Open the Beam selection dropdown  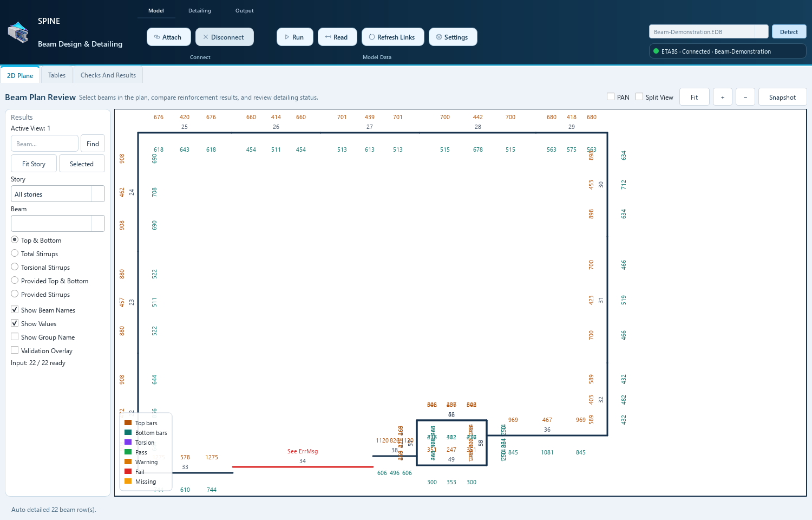pyautogui.click(x=58, y=223)
